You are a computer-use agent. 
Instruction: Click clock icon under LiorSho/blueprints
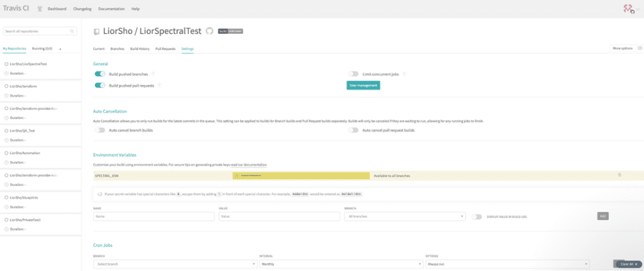(6, 207)
